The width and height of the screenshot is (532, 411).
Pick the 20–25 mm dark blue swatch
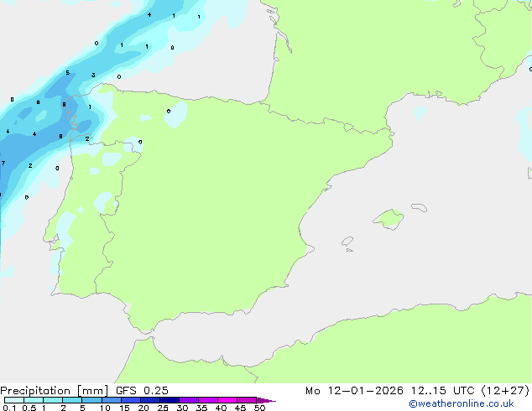point(150,400)
